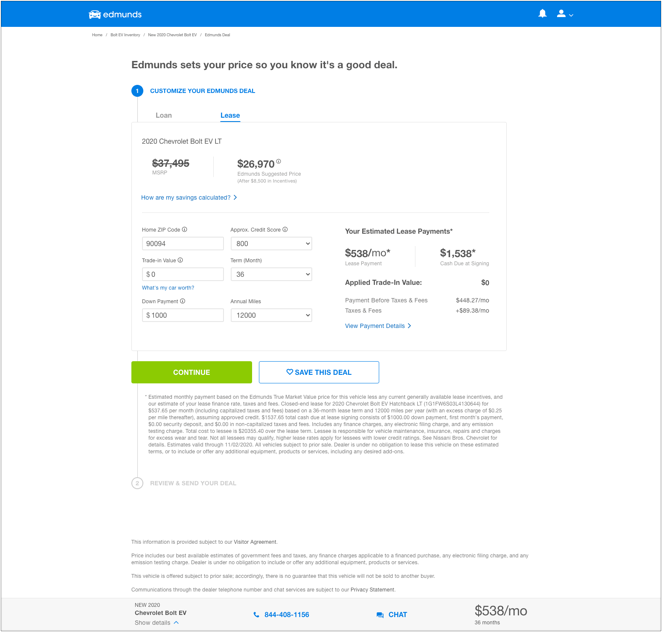This screenshot has width=662, height=632.
Task: Open the Privacy Statement link
Action: pos(372,590)
